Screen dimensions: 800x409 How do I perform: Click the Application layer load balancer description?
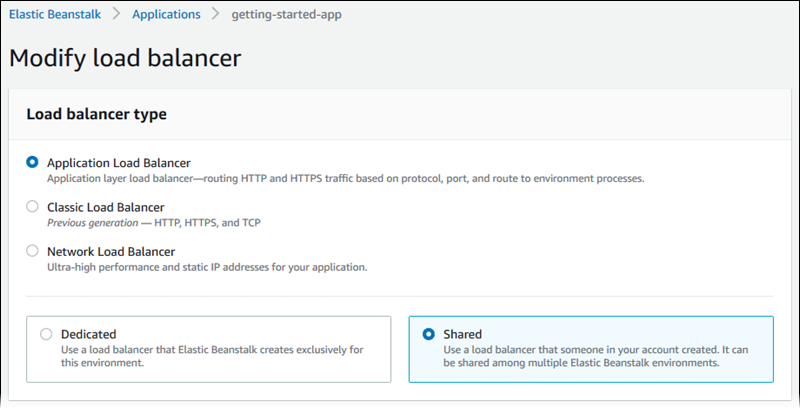345,179
